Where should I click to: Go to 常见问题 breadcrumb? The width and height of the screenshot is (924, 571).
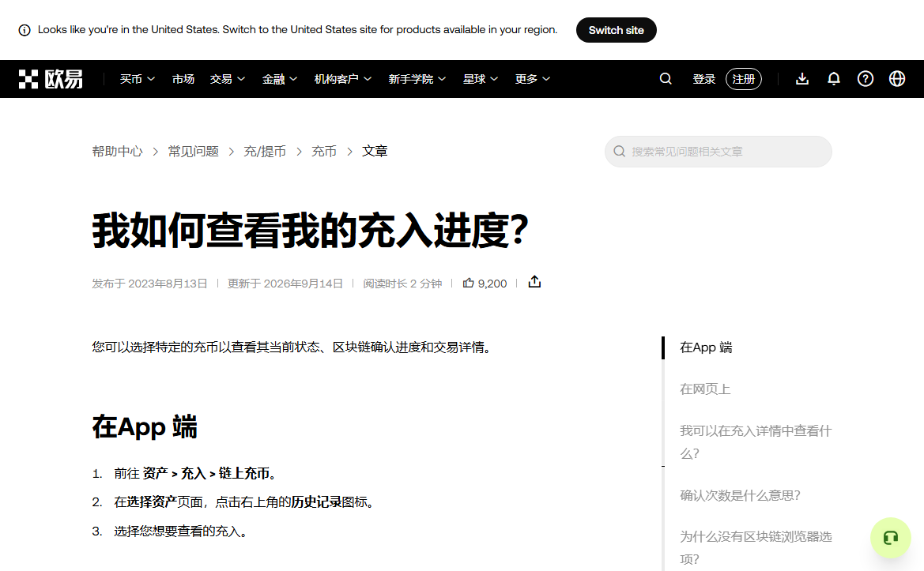pyautogui.click(x=194, y=152)
